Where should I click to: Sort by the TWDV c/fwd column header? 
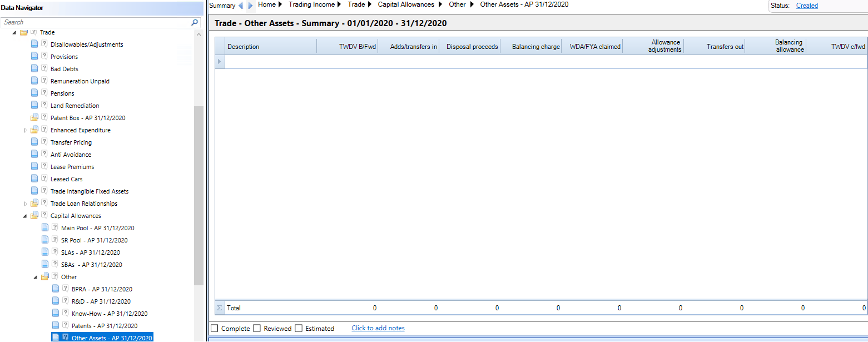[x=837, y=47]
